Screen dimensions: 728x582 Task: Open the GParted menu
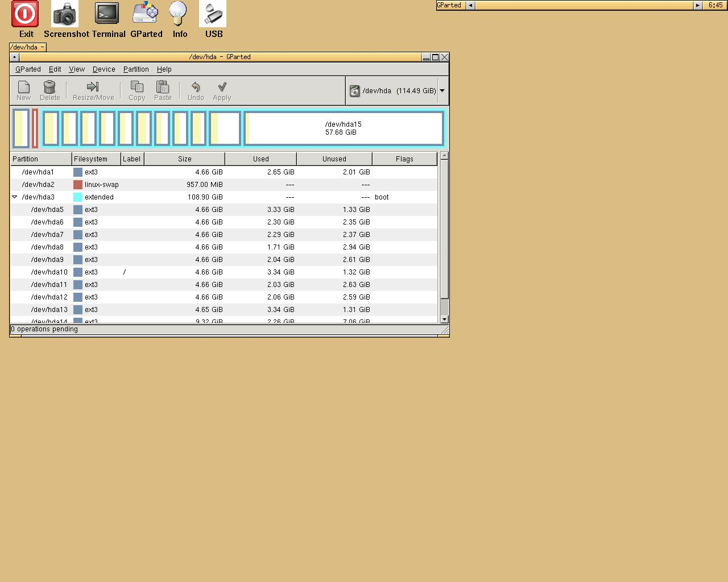coord(28,69)
